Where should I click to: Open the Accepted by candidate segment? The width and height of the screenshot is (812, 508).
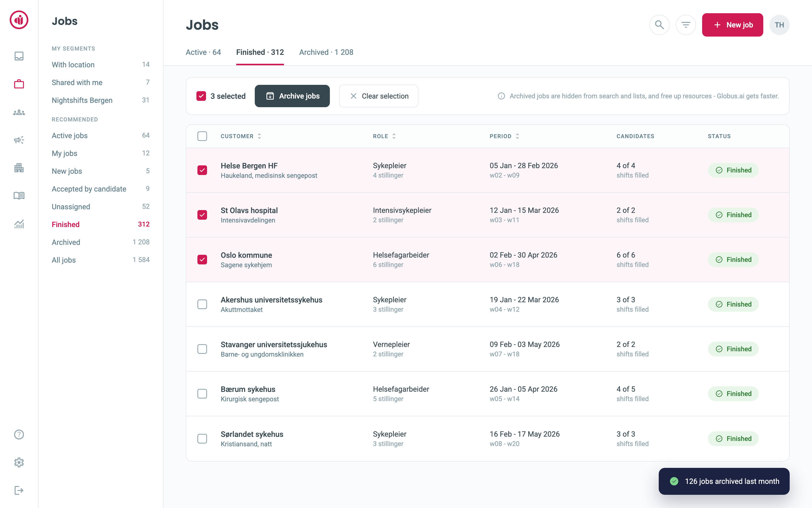point(100,189)
